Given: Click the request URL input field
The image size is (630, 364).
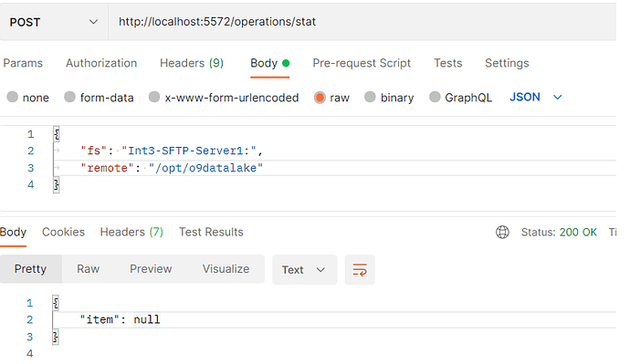Looking at the screenshot, I should point(362,22).
